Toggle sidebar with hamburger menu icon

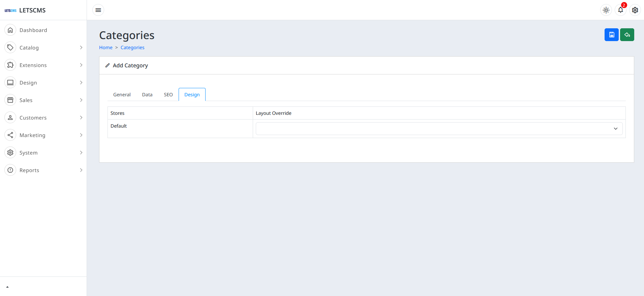(x=98, y=10)
